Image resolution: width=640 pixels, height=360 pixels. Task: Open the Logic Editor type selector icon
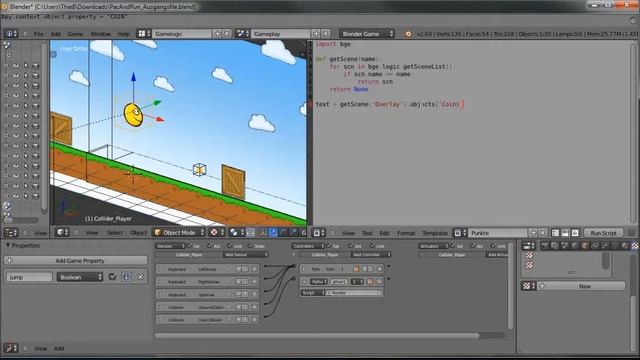(11, 348)
